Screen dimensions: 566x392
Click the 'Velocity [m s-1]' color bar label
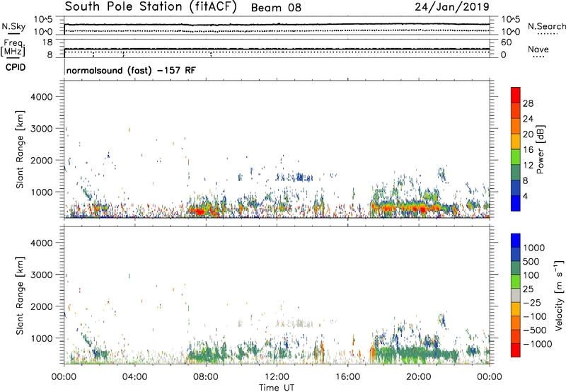pyautogui.click(x=559, y=295)
